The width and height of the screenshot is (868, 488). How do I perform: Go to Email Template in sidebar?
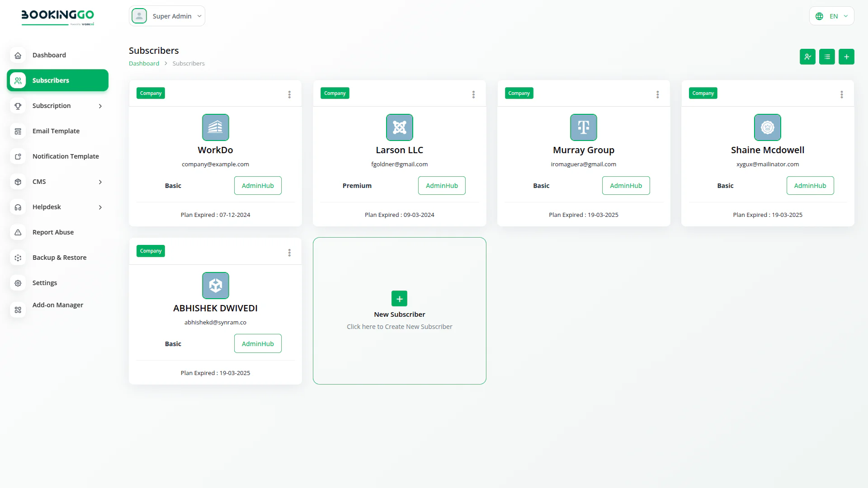56,131
